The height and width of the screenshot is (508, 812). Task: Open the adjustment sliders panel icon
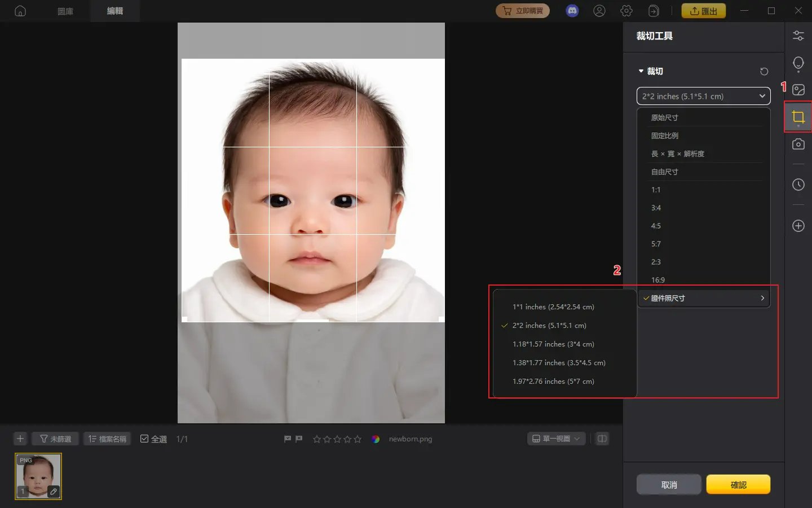[x=798, y=36]
